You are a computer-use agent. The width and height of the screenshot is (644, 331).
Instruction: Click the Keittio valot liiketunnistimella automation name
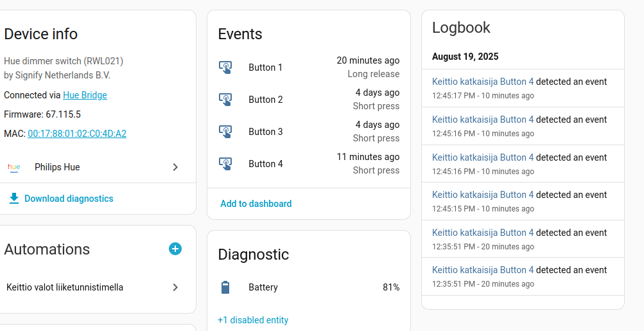pyautogui.click(x=65, y=287)
